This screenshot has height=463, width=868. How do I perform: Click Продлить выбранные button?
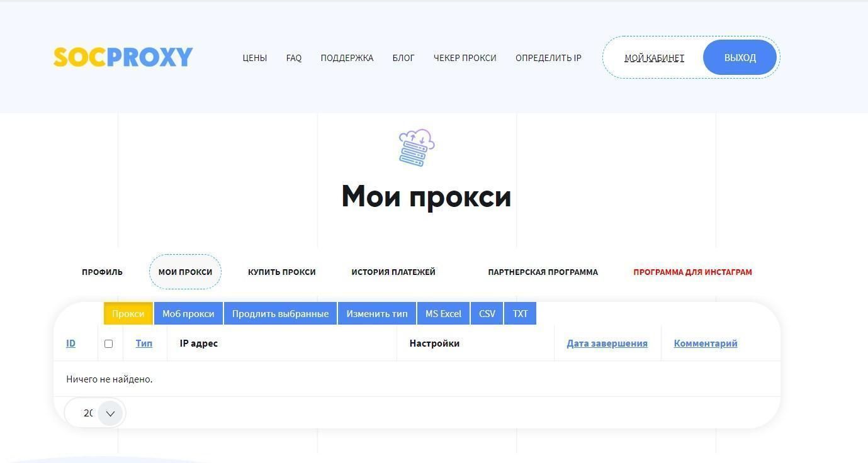click(280, 313)
